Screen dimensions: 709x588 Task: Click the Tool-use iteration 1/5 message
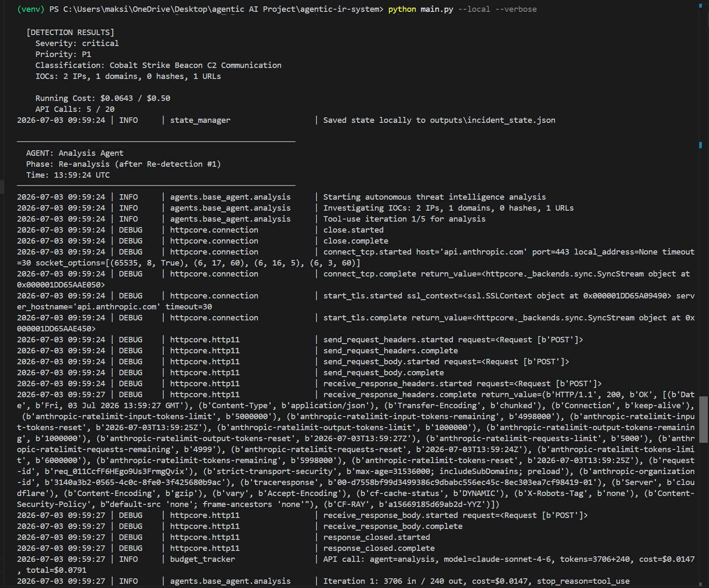click(404, 219)
